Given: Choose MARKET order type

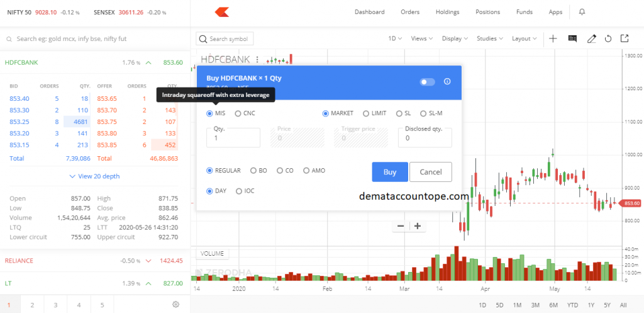Looking at the screenshot, I should (326, 113).
